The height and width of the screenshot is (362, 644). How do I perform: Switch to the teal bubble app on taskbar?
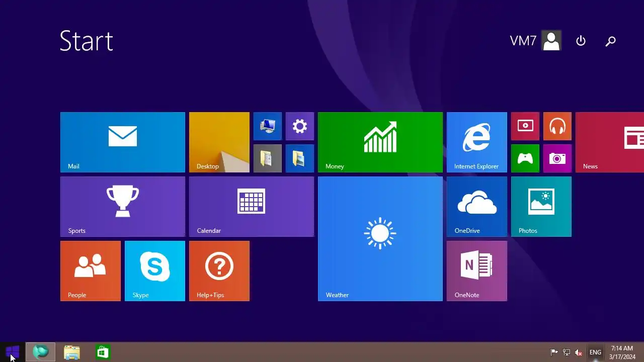[41, 352]
